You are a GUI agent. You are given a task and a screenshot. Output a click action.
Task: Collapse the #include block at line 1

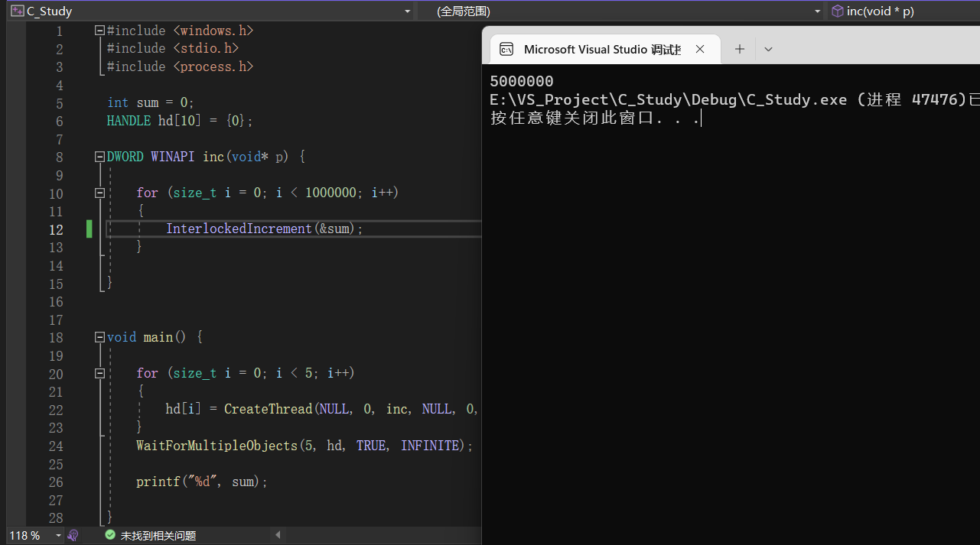pyautogui.click(x=99, y=31)
